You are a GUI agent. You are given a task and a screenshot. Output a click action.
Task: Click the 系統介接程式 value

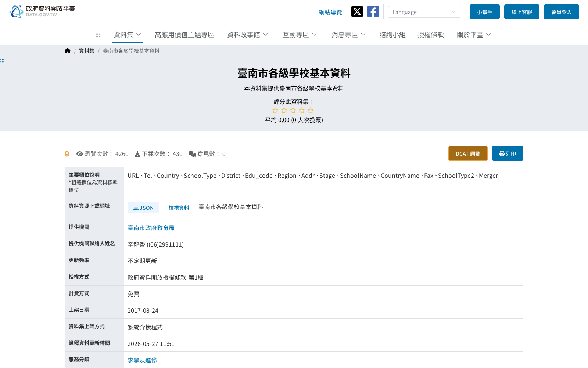[145, 327]
